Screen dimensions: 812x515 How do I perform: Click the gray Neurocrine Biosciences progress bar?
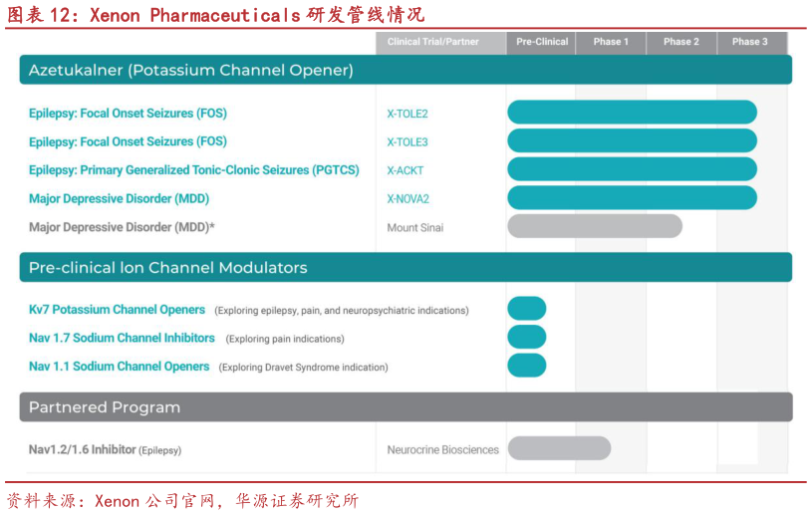[559, 448]
